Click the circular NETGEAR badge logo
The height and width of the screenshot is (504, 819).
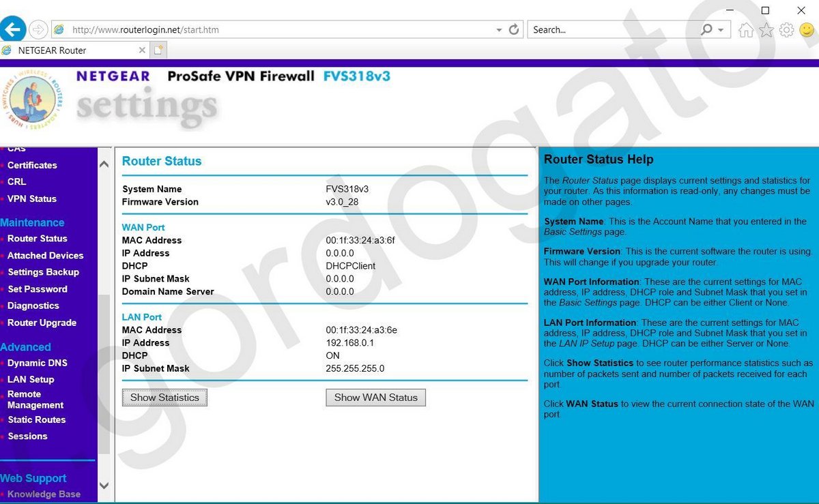32,100
